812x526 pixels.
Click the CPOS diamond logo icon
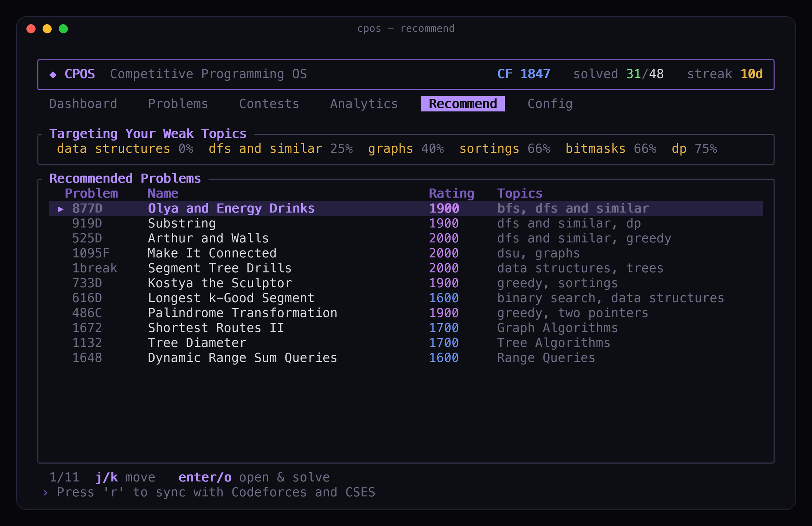pos(53,75)
